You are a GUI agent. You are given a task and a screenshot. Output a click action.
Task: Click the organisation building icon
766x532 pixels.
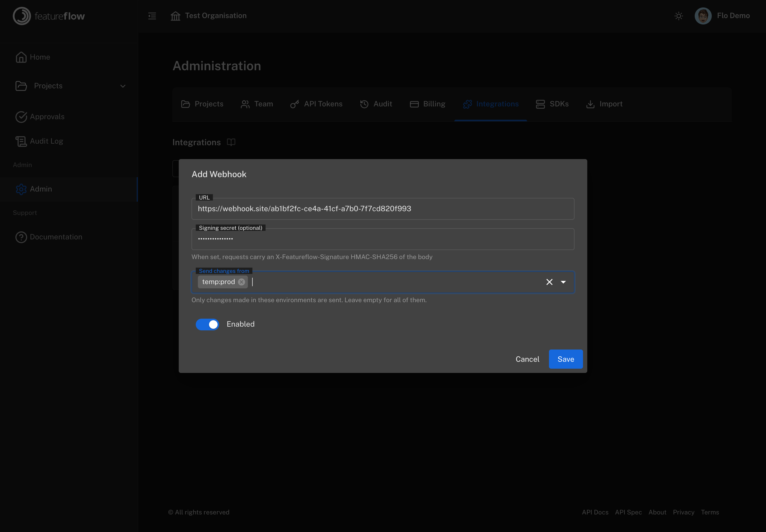click(175, 16)
